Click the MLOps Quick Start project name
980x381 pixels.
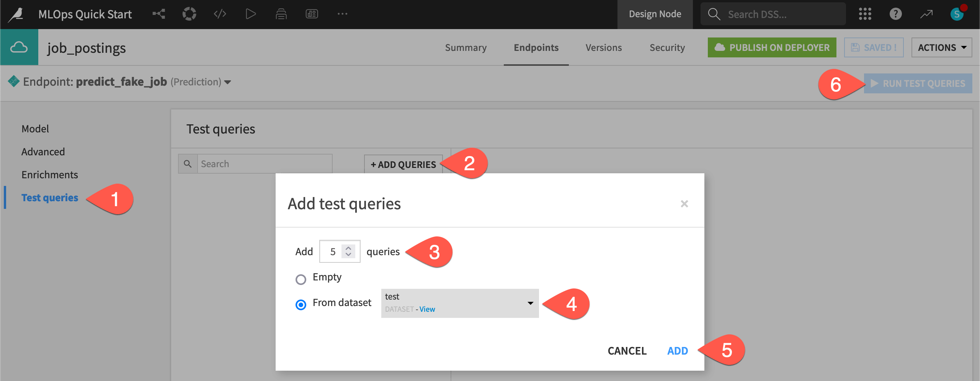(x=85, y=14)
